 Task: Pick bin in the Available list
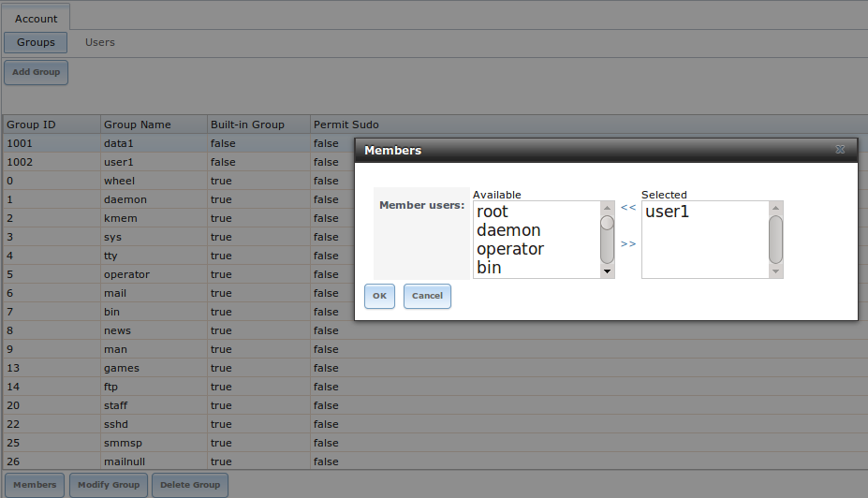(489, 268)
